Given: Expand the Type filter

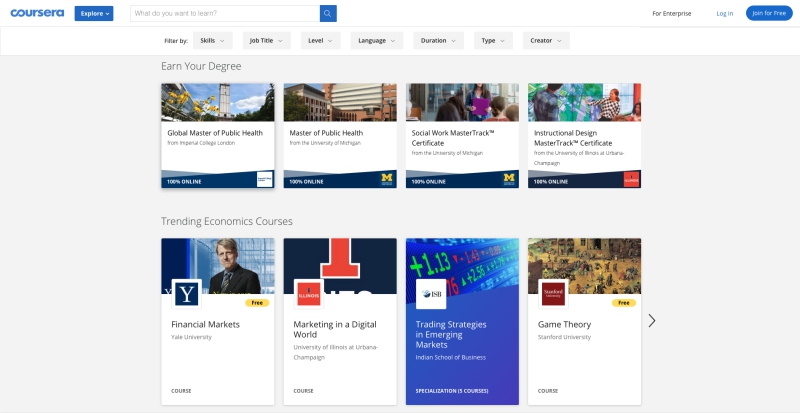Looking at the screenshot, I should point(493,40).
